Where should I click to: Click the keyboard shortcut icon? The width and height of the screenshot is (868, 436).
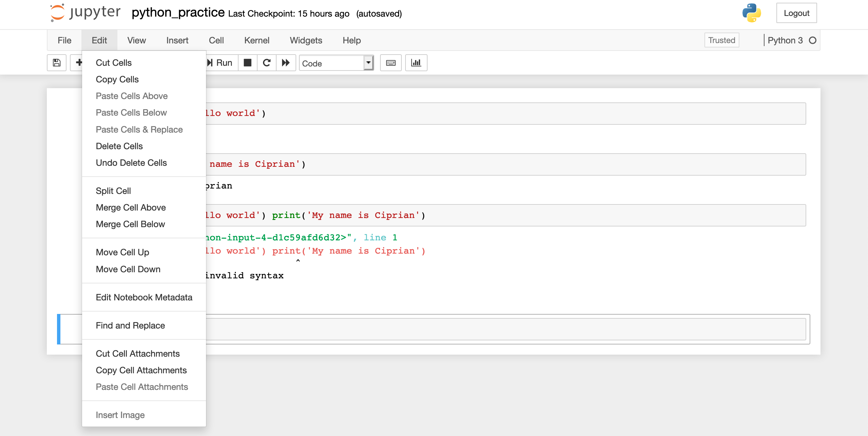click(391, 62)
